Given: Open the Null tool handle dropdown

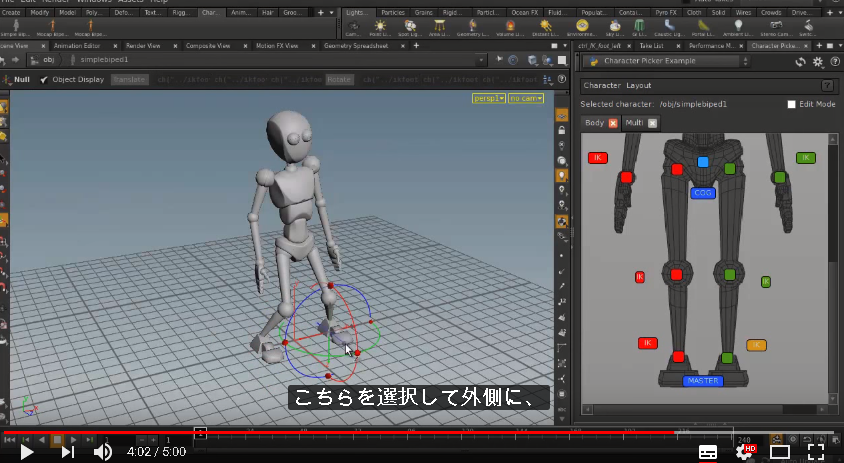Looking at the screenshot, I should click(7, 80).
